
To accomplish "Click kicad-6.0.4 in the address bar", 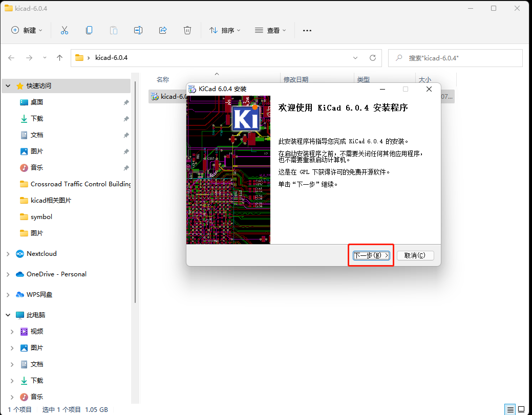I will [111, 58].
